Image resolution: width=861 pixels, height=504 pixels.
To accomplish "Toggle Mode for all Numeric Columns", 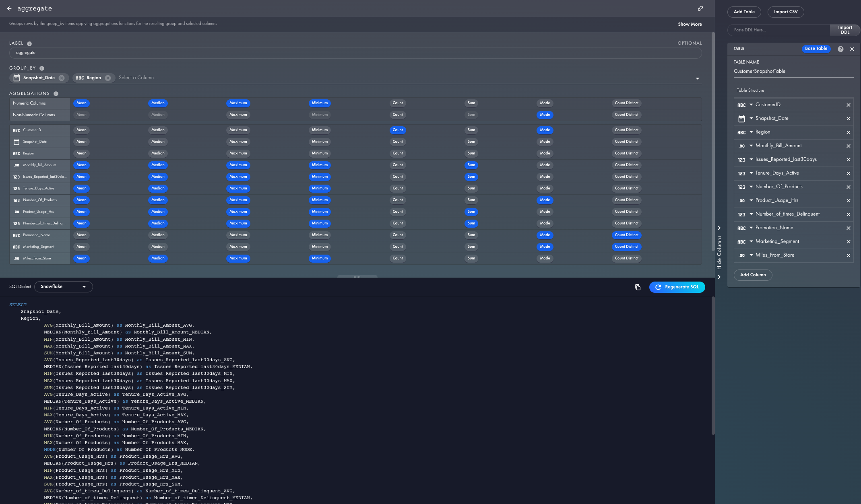I will 545,103.
